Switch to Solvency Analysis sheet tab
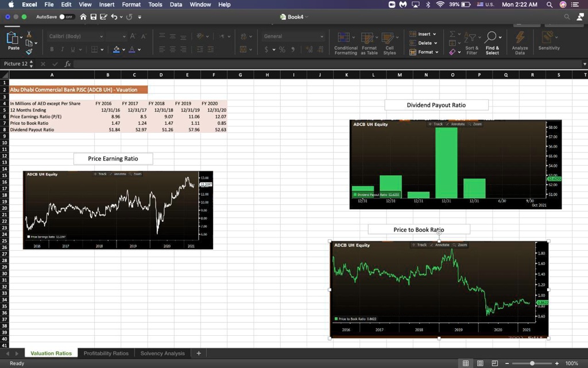Viewport: 588px width, 368px height. (163, 354)
